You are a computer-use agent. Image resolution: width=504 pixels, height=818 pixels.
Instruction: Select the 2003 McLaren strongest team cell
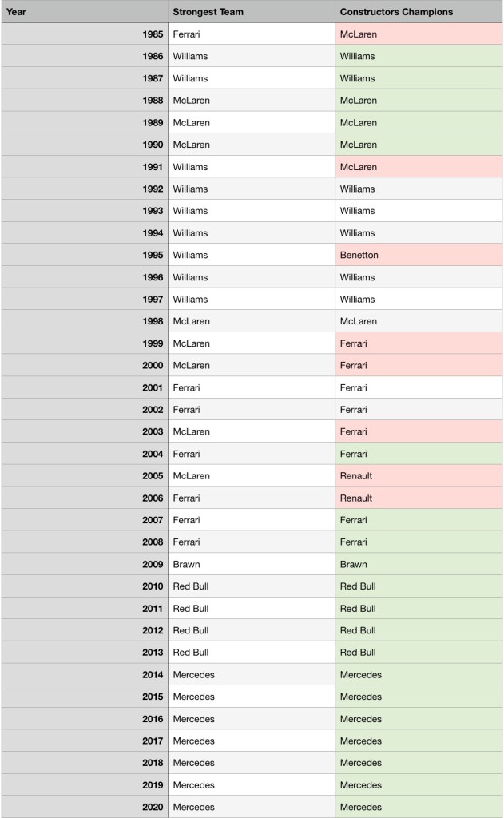coord(251,431)
